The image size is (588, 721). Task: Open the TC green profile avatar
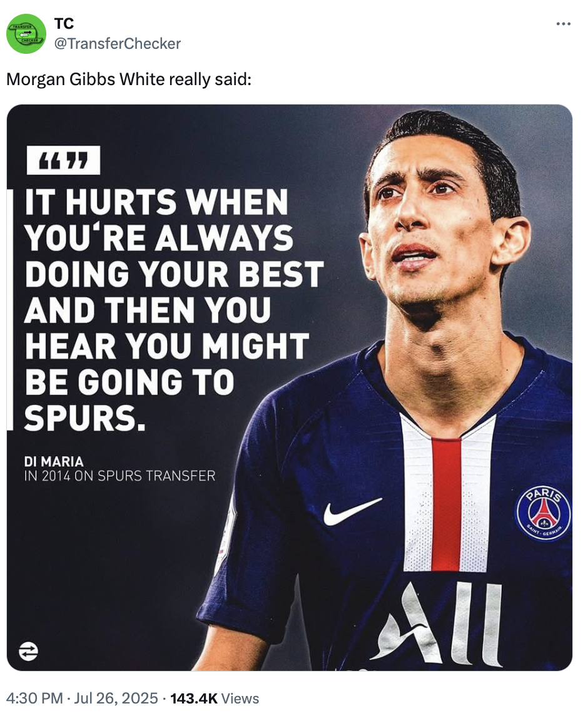click(26, 34)
